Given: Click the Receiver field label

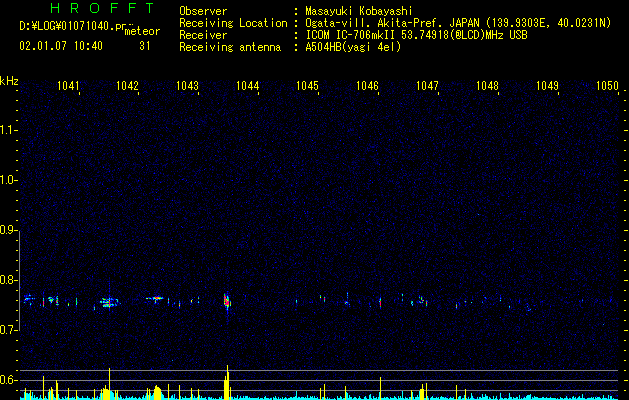Looking at the screenshot, I should (203, 35).
